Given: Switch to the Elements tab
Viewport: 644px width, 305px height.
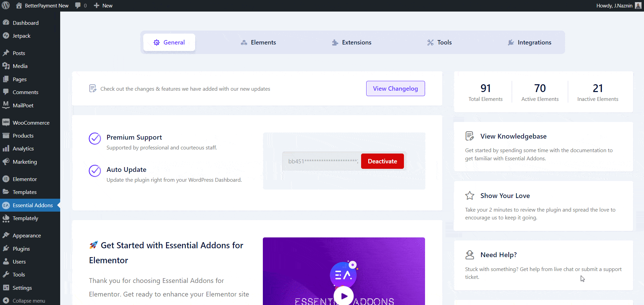Looking at the screenshot, I should tap(258, 42).
